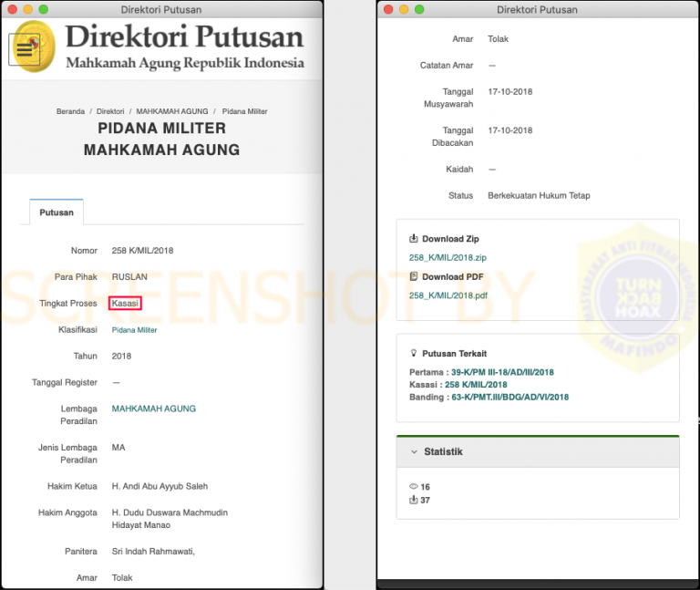700x590 pixels.
Task: Close the left Direktori Putusan window
Action: click(x=13, y=9)
